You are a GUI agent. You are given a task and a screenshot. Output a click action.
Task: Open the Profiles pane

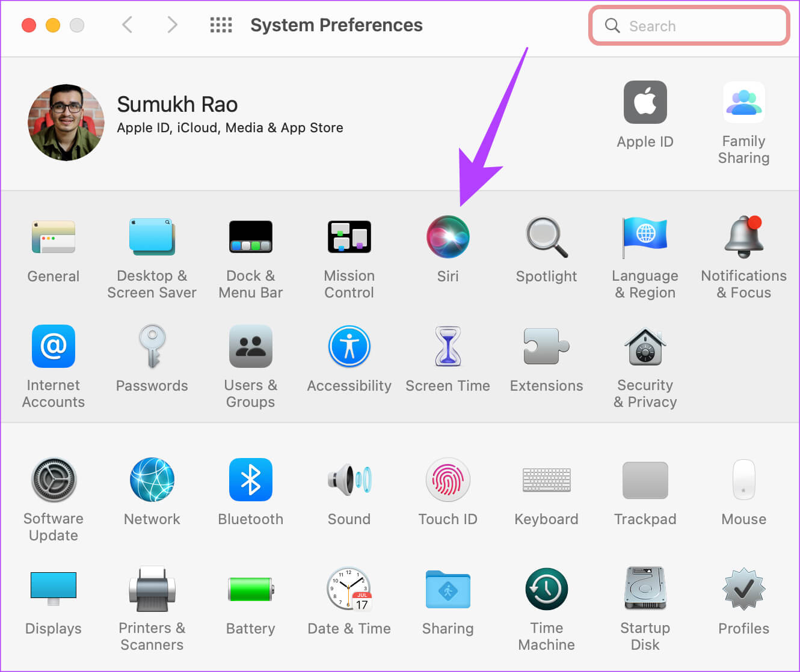click(744, 589)
